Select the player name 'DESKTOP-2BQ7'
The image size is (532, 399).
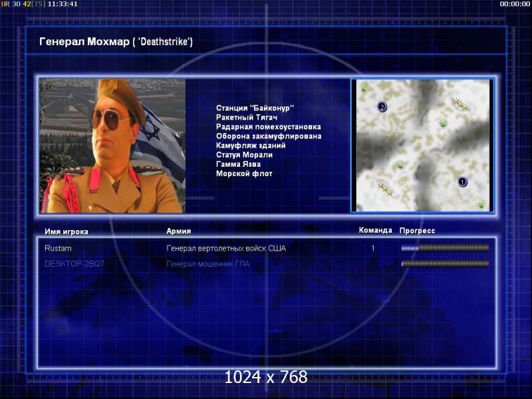[74, 263]
